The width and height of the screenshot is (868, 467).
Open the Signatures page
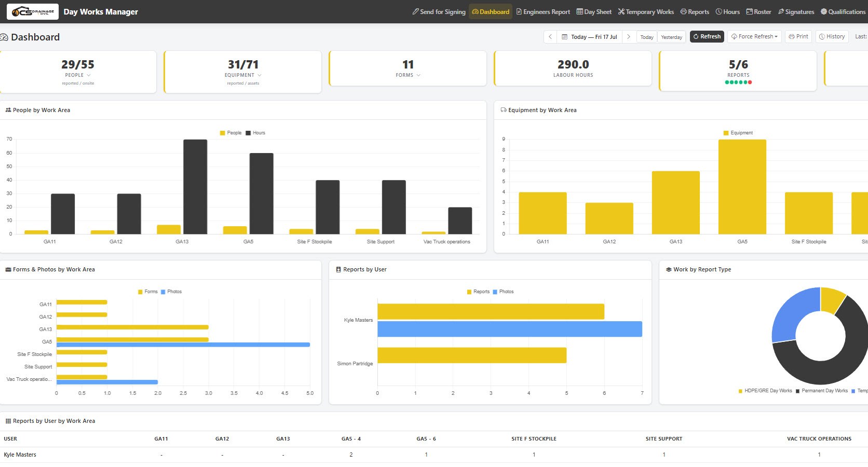coord(796,11)
